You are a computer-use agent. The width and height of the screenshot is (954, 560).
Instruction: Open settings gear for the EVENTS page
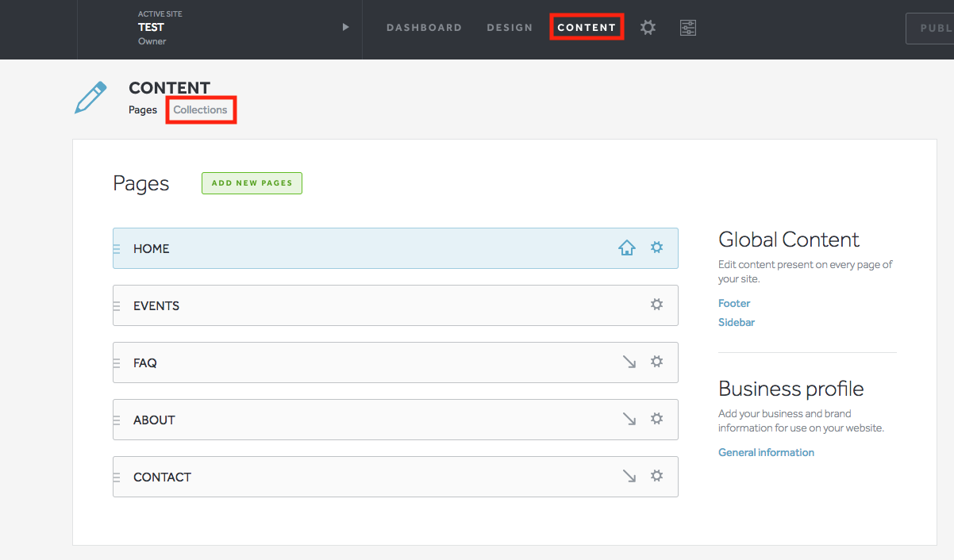tap(656, 305)
